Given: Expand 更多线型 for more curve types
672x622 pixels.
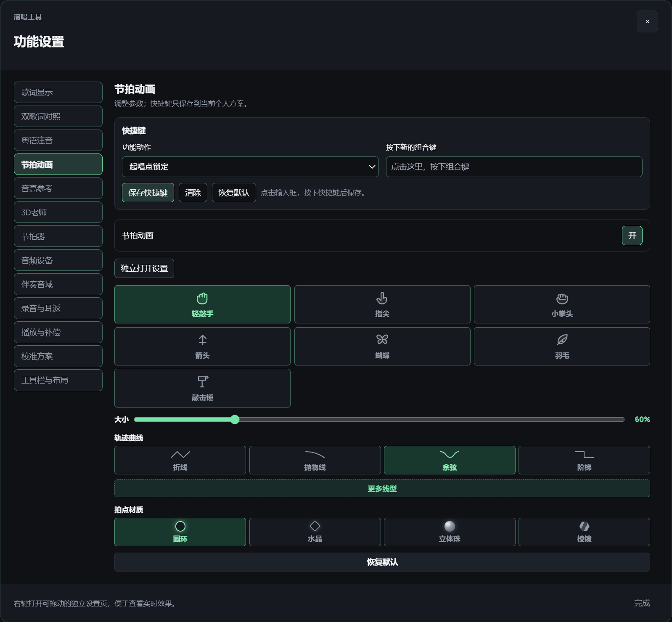Looking at the screenshot, I should [x=382, y=488].
